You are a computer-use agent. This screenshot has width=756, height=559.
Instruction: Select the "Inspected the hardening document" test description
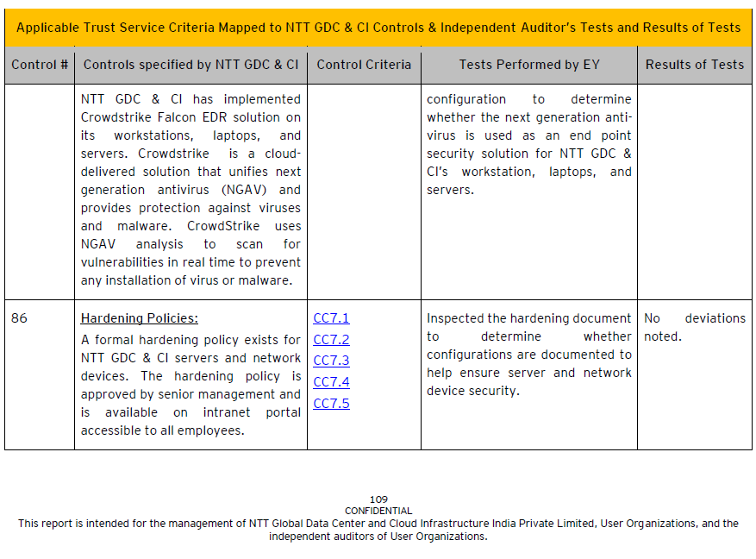[x=528, y=355]
